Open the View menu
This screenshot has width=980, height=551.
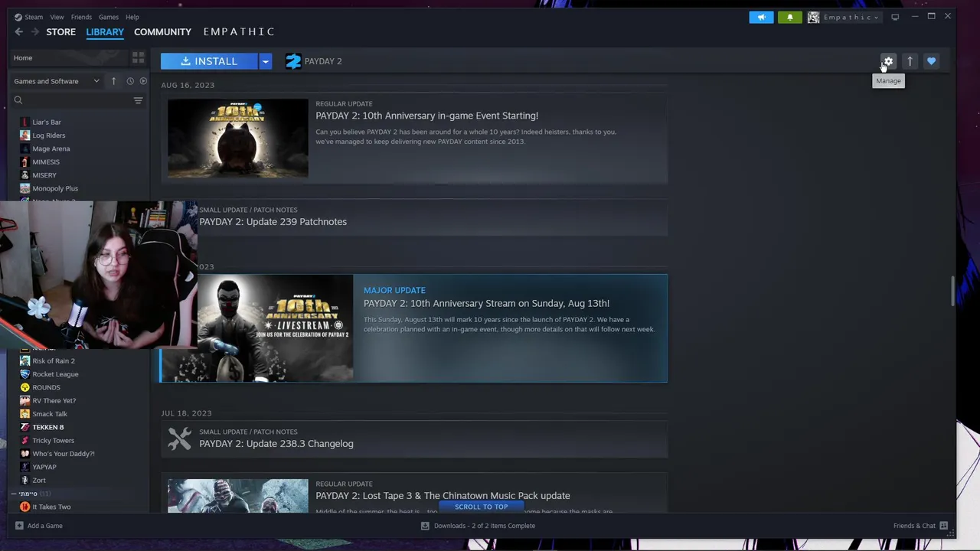[x=57, y=17]
